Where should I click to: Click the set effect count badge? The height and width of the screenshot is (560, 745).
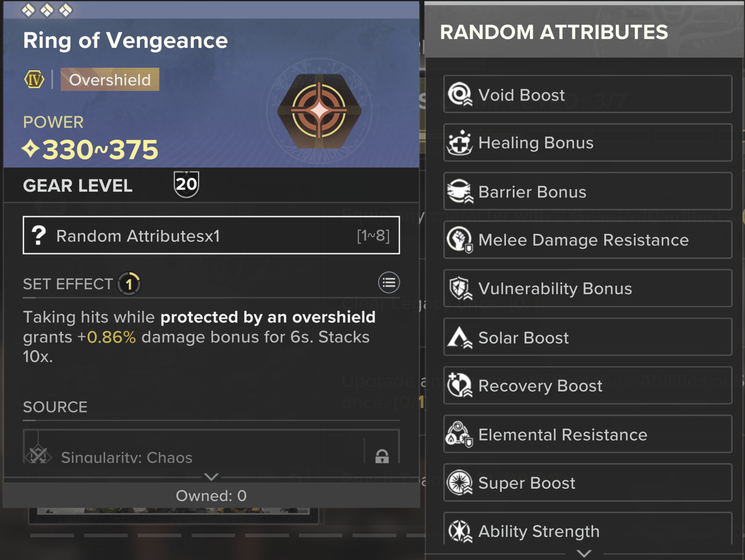click(129, 284)
